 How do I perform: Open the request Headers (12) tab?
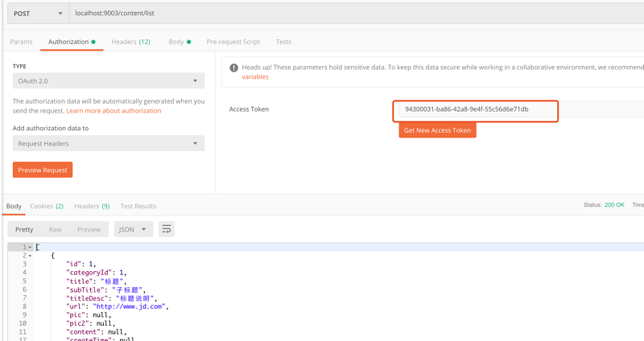(130, 42)
